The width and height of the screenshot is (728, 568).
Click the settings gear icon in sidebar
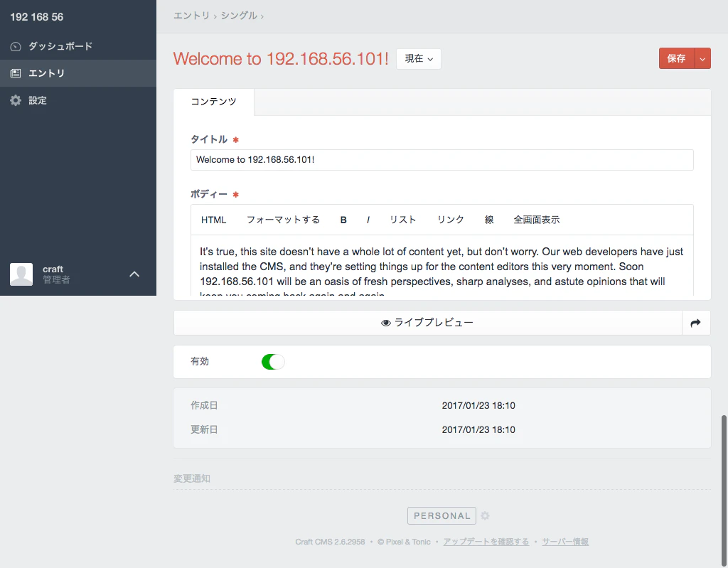[x=16, y=100]
